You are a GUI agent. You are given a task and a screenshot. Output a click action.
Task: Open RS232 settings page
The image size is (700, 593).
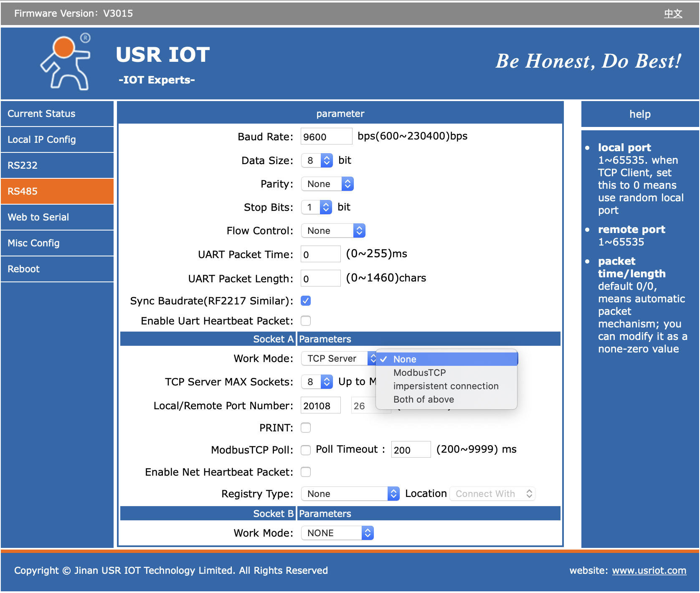click(x=57, y=165)
